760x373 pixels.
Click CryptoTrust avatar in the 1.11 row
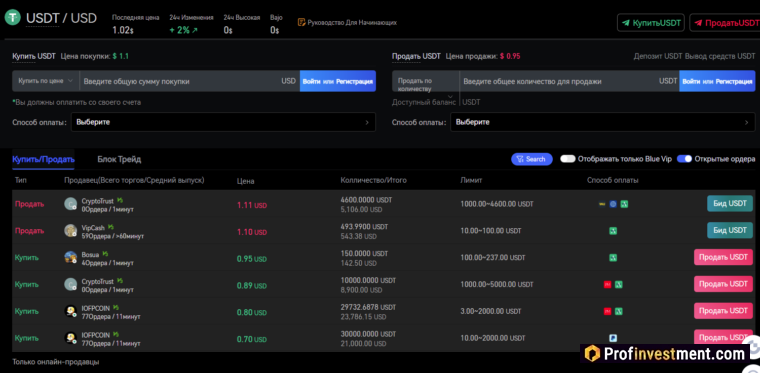click(71, 204)
